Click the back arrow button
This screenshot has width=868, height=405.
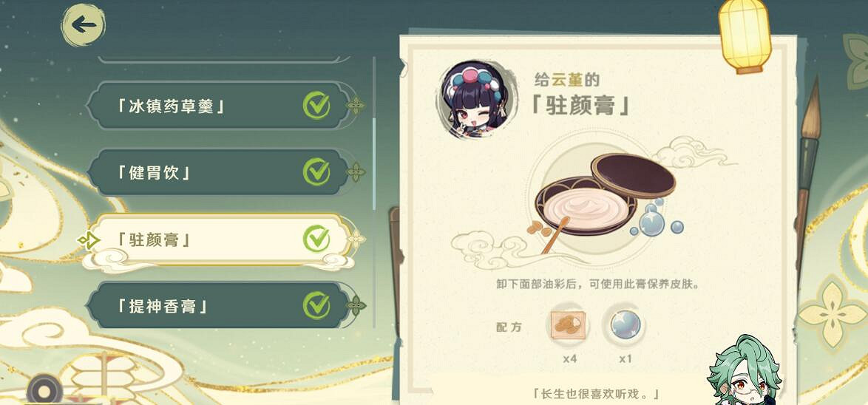83,24
